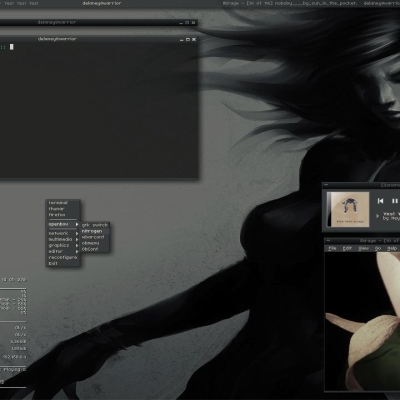Minimize the front delaneywarrior terminal window
The height and width of the screenshot is (400, 400).
tap(182, 39)
